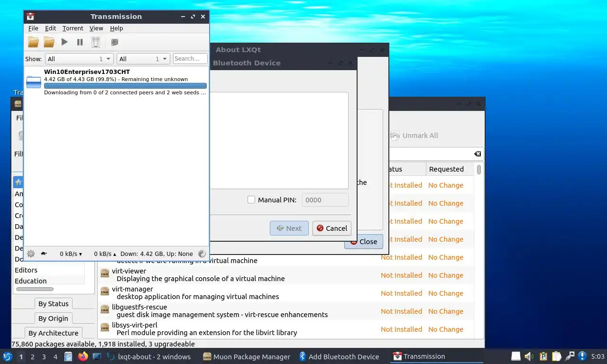Click the second folder icon in Transmission toolbar
The width and height of the screenshot is (607, 364).
click(x=49, y=42)
